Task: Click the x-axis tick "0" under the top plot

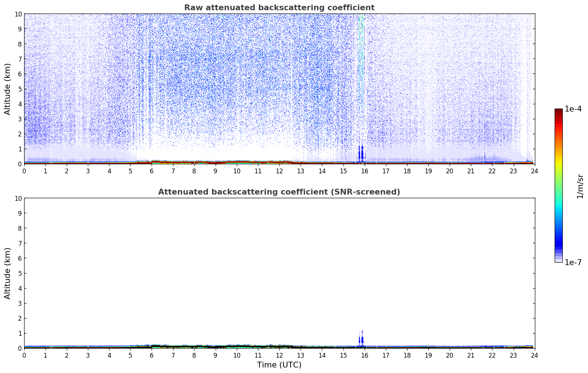Action: point(24,171)
